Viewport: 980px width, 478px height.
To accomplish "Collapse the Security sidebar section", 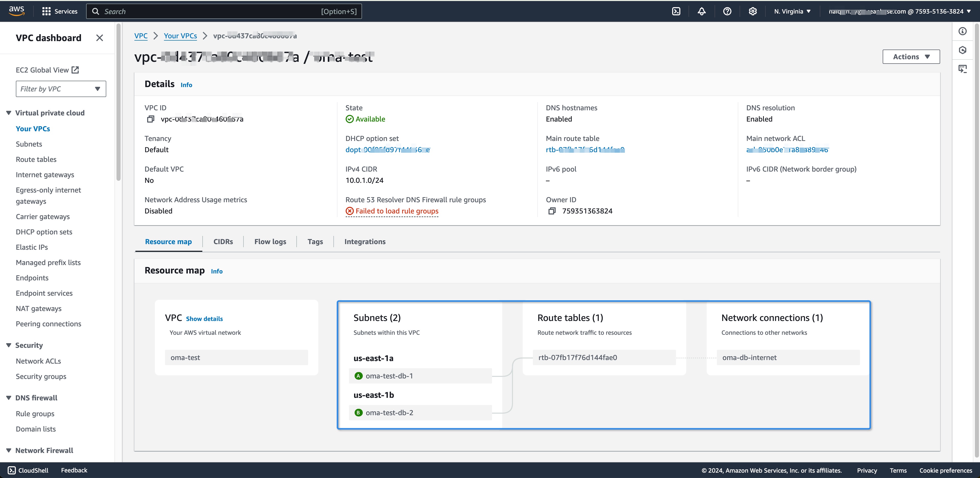I will pyautogui.click(x=9, y=345).
